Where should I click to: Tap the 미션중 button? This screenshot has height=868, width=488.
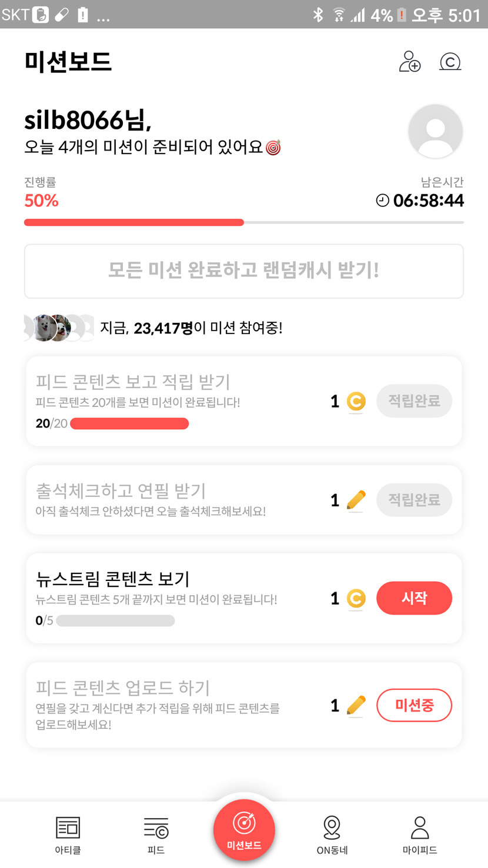point(414,705)
